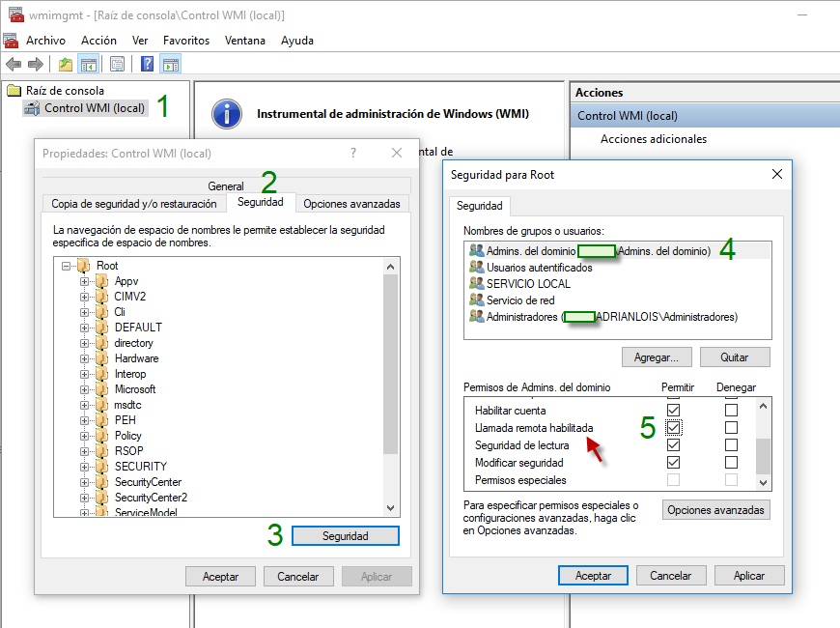840x628 pixels.
Task: Expand the RSOP namespace node
Action: pos(84,451)
